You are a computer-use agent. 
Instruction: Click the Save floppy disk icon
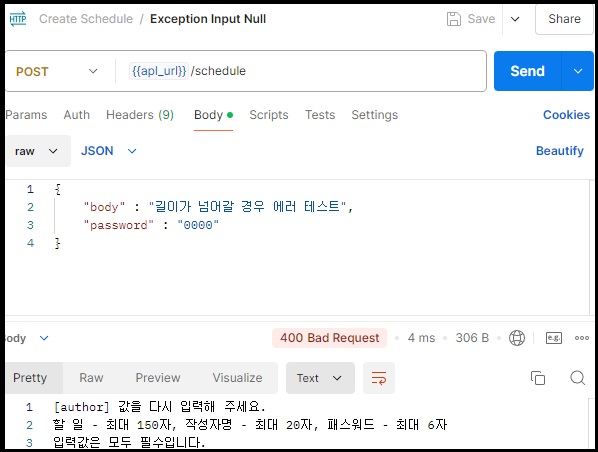(454, 19)
